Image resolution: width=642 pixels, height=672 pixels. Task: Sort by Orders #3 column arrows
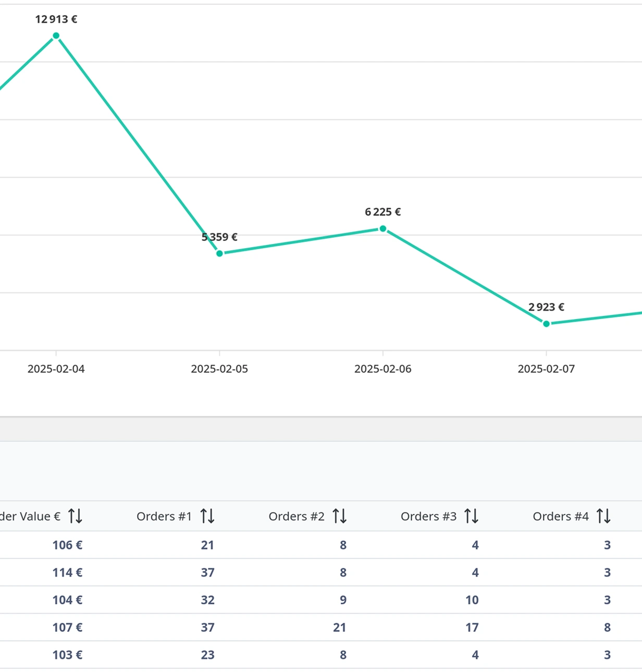pyautogui.click(x=472, y=516)
